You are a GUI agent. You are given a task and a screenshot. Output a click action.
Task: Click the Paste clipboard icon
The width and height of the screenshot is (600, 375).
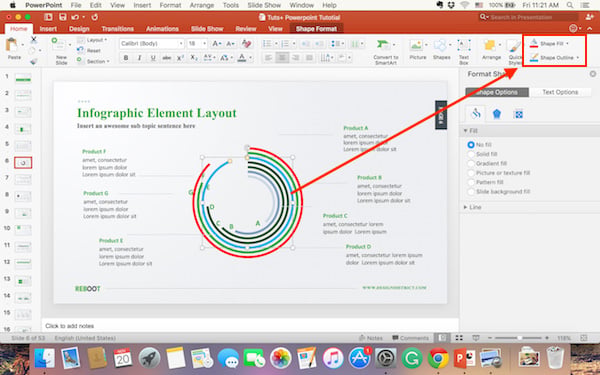click(x=12, y=45)
